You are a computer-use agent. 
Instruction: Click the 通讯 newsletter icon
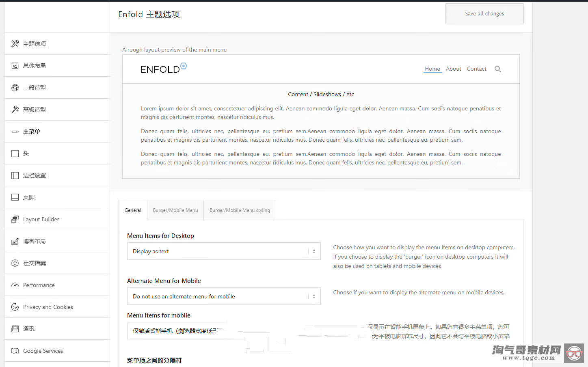click(15, 329)
